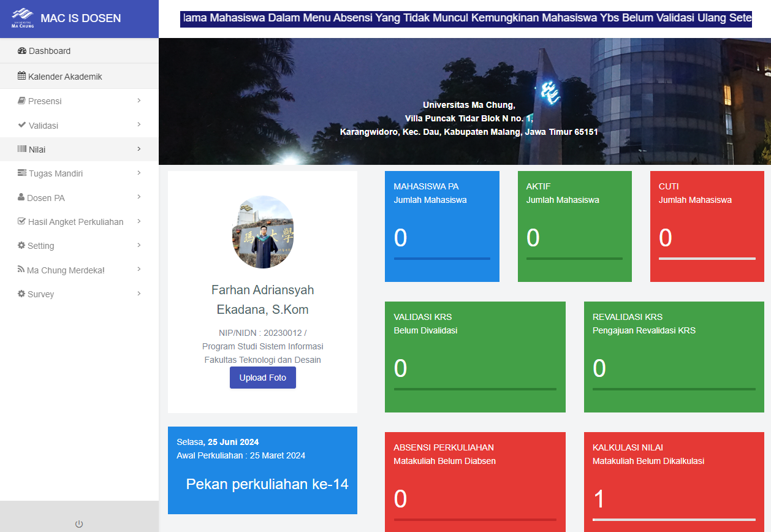Image resolution: width=771 pixels, height=532 pixels.
Task: Expand the Setting submenu chevron
Action: (139, 245)
